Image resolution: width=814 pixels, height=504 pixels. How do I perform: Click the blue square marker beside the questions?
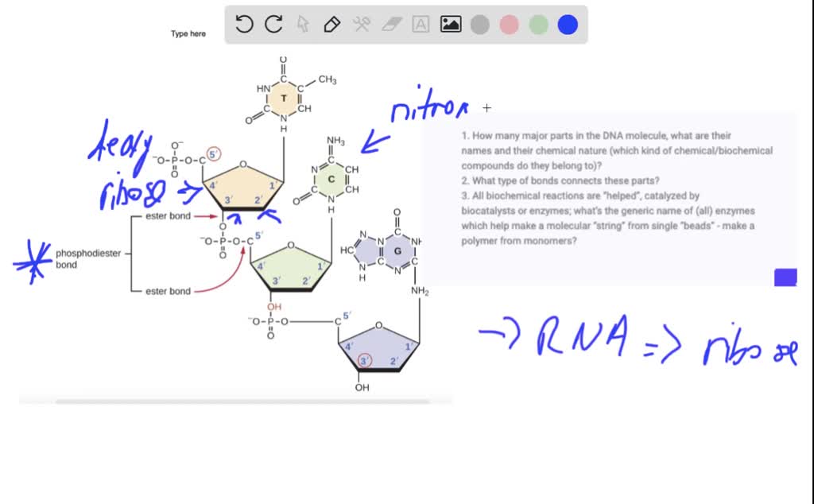[x=785, y=277]
